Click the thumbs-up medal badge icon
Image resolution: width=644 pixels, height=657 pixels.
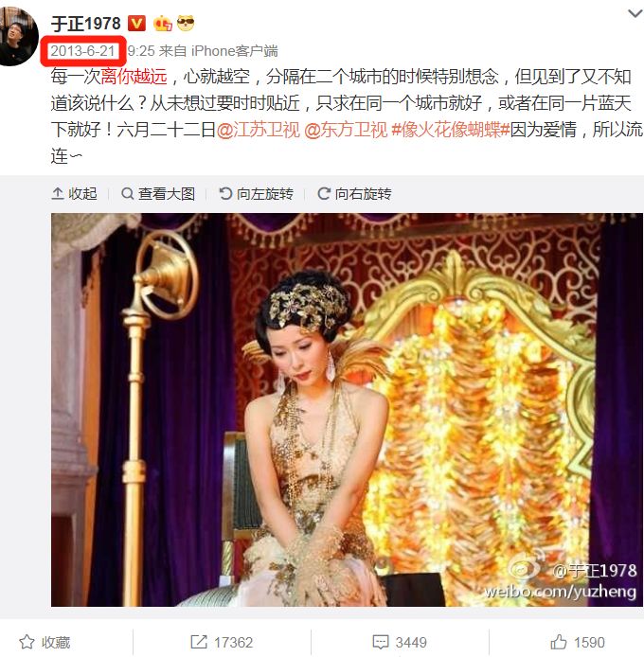pos(163,24)
